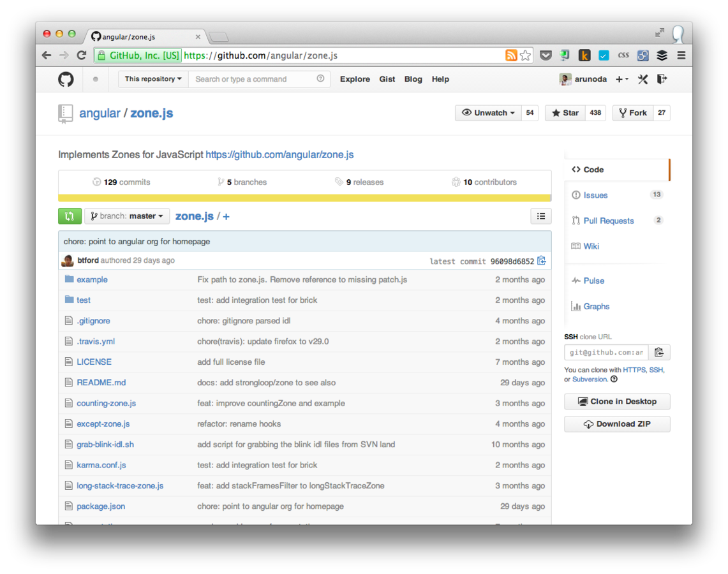The height and width of the screenshot is (574, 728).
Task: Reload the page with the refresh icon
Action: (82, 55)
